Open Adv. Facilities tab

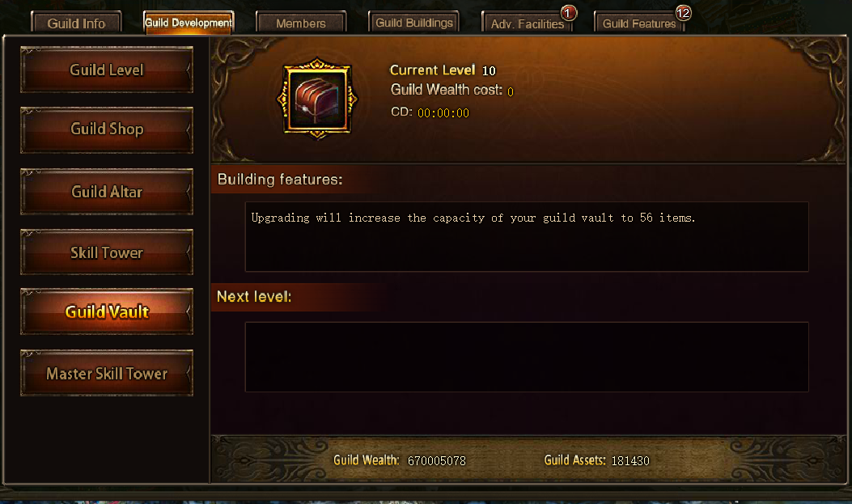[x=527, y=23]
